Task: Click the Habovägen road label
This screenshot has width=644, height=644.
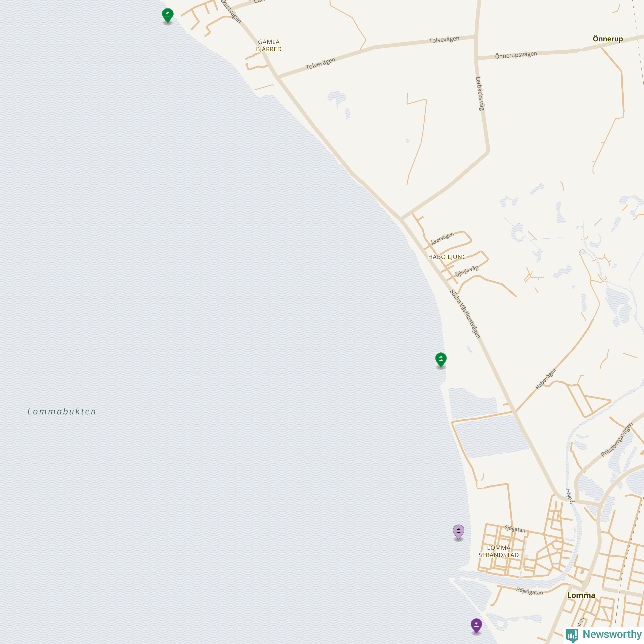Action: point(546,379)
